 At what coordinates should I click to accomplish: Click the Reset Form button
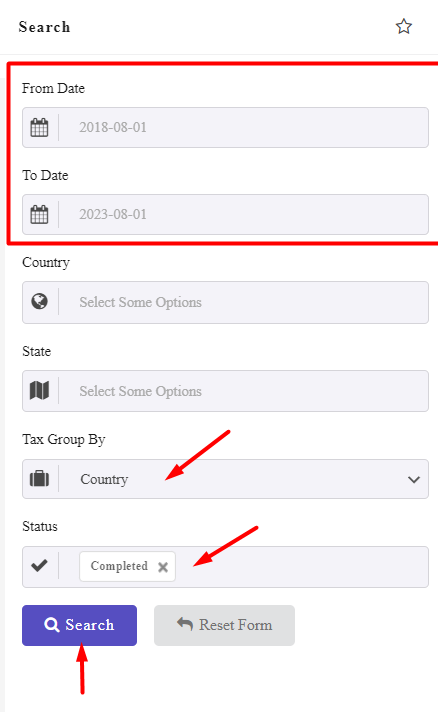(x=224, y=625)
